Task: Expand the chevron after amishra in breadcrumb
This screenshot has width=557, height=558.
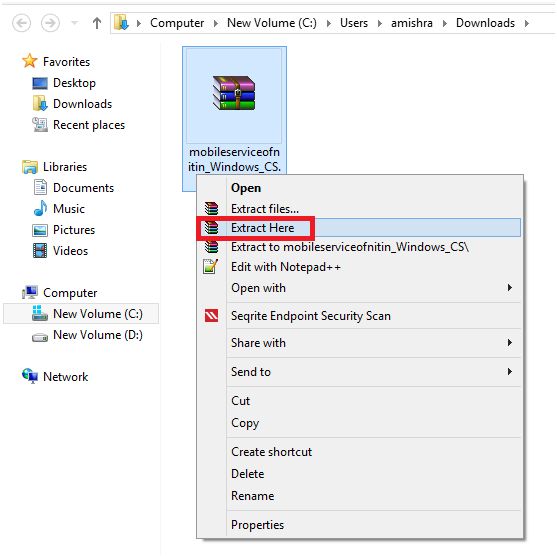Action: [445, 23]
